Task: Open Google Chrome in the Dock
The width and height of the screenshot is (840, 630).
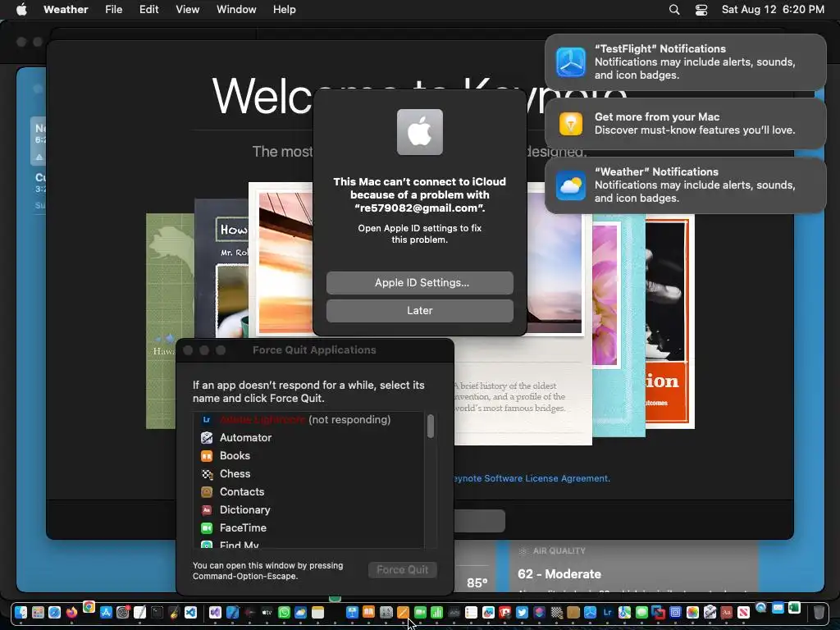Action: tap(89, 607)
